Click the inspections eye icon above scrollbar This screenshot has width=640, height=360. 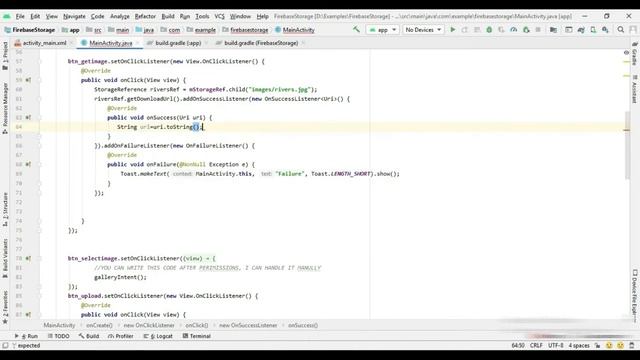(626, 53)
